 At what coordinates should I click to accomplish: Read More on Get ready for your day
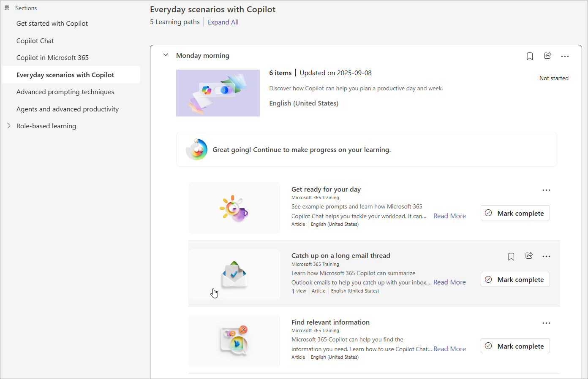tap(449, 216)
